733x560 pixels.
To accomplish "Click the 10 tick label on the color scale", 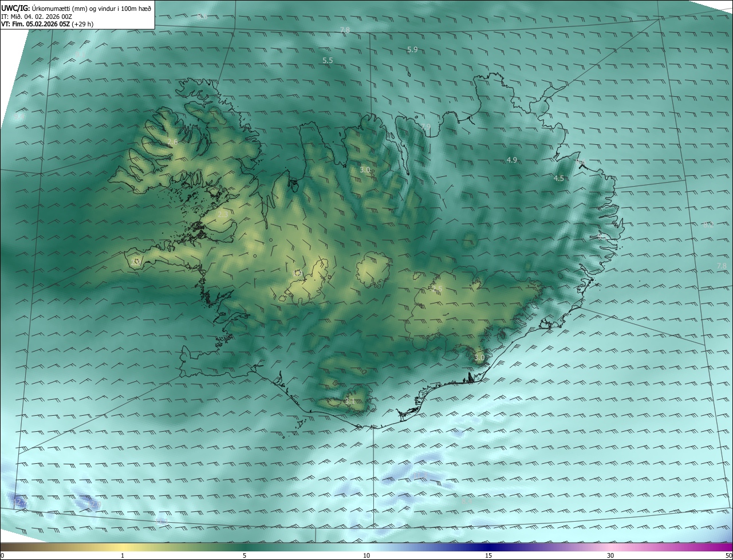I will click(366, 555).
